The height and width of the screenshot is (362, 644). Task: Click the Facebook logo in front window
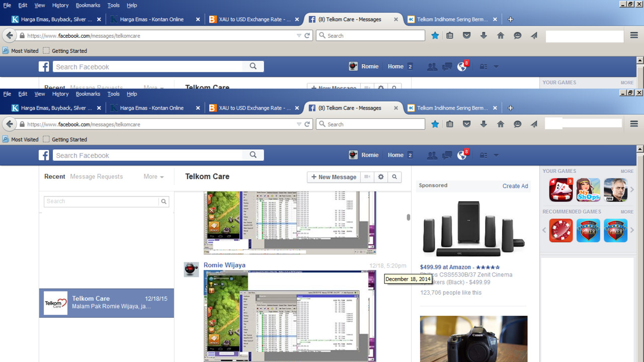[44, 155]
